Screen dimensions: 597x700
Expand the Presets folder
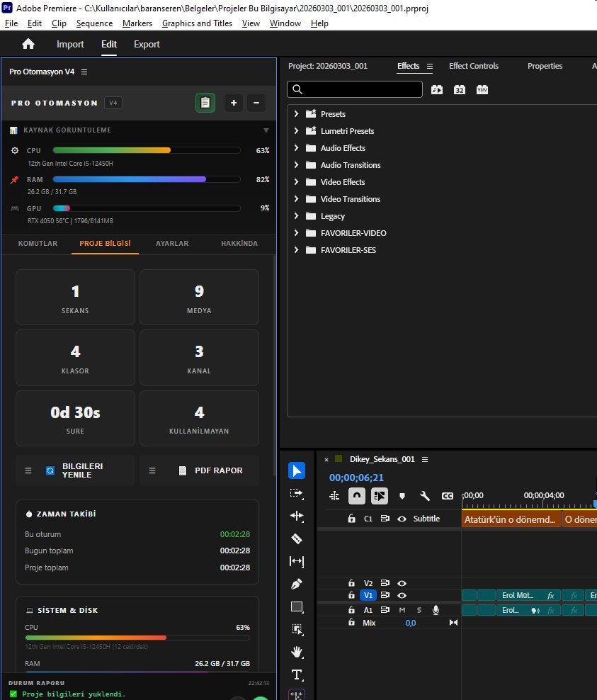pyautogui.click(x=296, y=114)
